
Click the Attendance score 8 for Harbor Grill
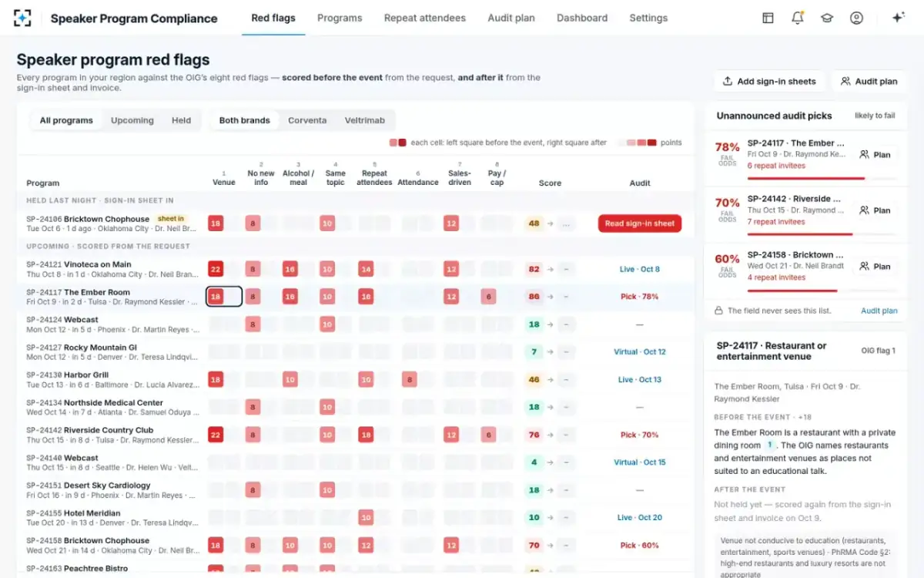[410, 379]
